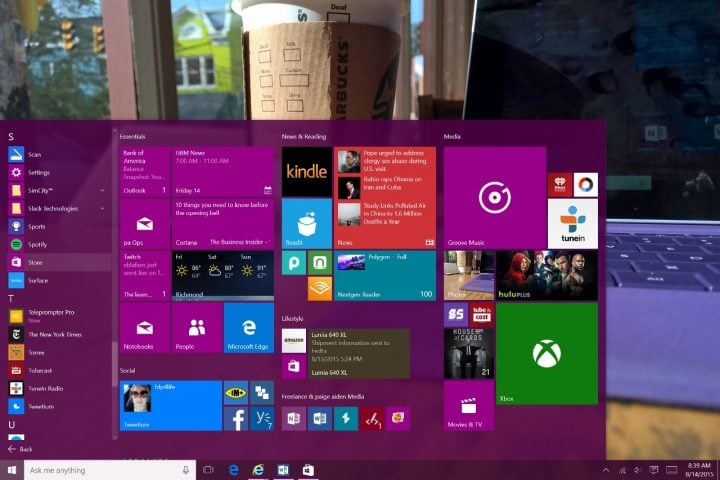
Task: Open the Richmond weather tile
Action: tap(223, 276)
